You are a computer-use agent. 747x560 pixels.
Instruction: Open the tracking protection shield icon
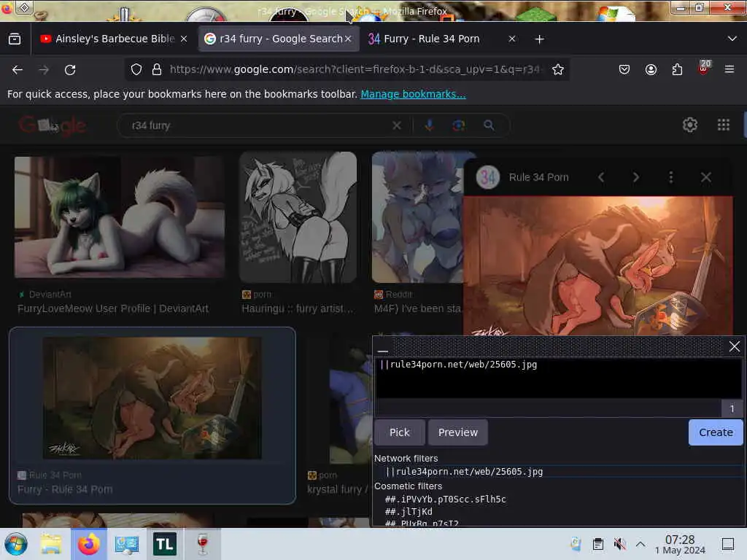pyautogui.click(x=136, y=69)
